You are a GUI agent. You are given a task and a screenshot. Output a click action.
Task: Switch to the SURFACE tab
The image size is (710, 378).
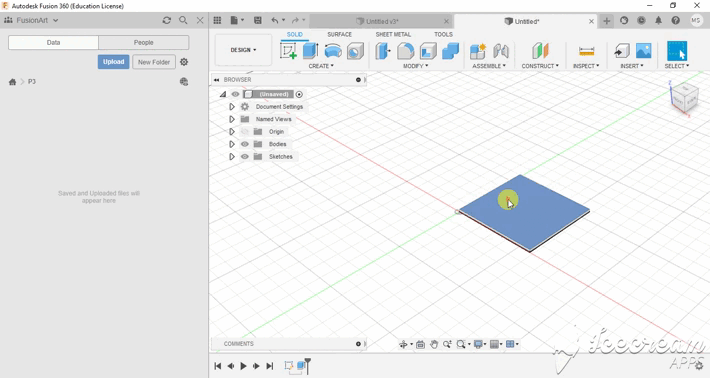point(340,34)
